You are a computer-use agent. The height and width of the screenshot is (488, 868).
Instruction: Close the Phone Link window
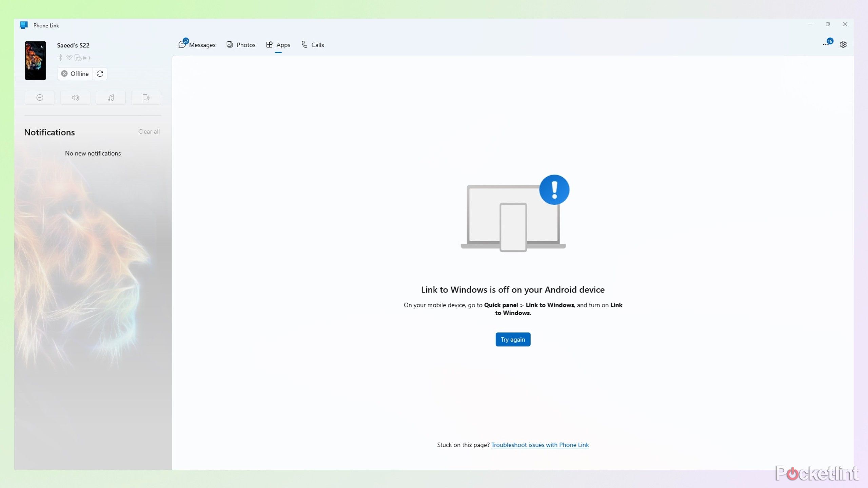tap(845, 24)
